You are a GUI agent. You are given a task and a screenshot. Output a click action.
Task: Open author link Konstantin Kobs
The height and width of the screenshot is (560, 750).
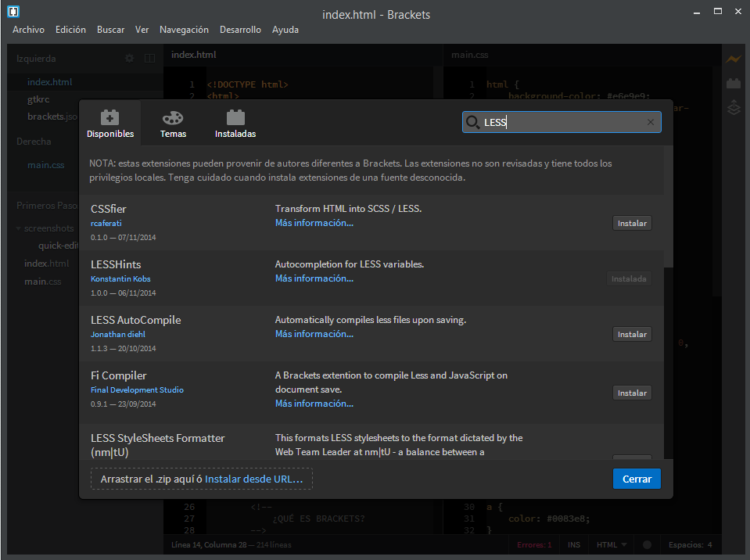point(120,278)
